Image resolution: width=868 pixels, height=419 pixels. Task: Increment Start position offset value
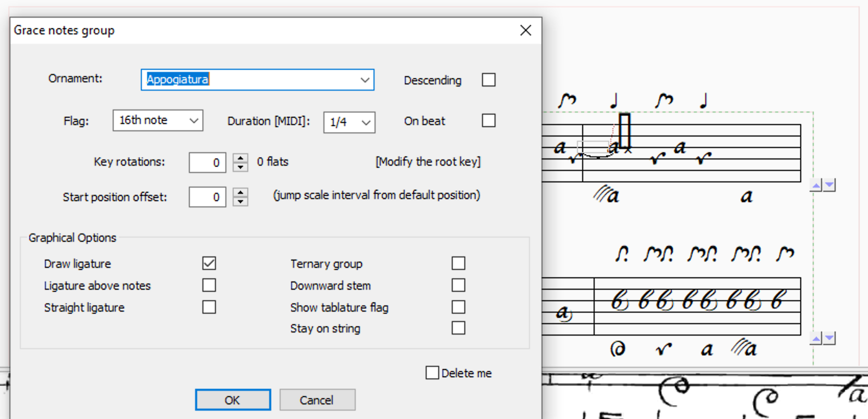coord(240,192)
